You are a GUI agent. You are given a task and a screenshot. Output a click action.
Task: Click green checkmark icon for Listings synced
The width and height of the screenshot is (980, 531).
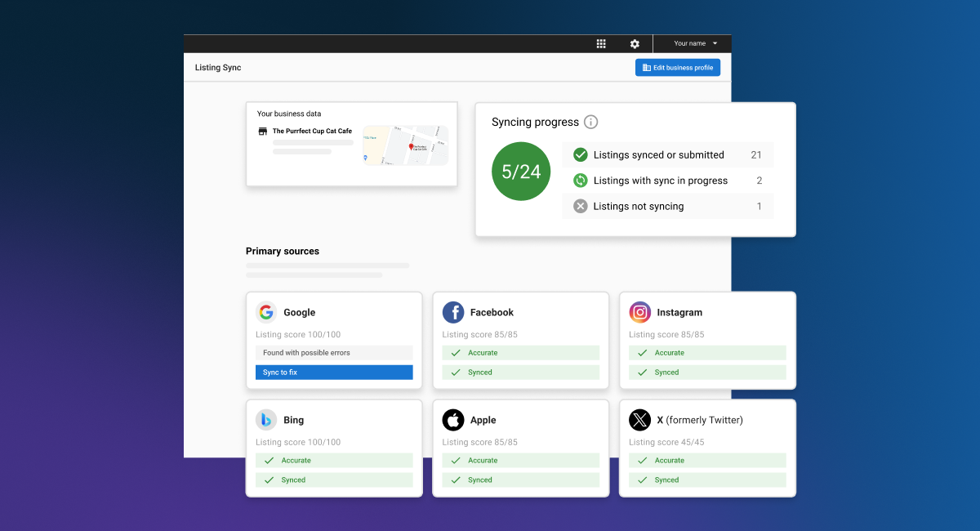[581, 154]
